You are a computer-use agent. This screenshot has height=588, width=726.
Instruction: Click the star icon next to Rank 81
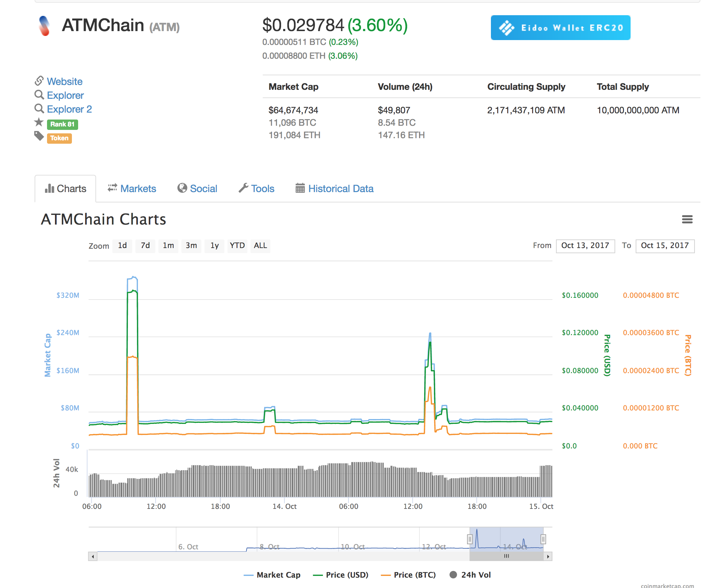coord(39,122)
